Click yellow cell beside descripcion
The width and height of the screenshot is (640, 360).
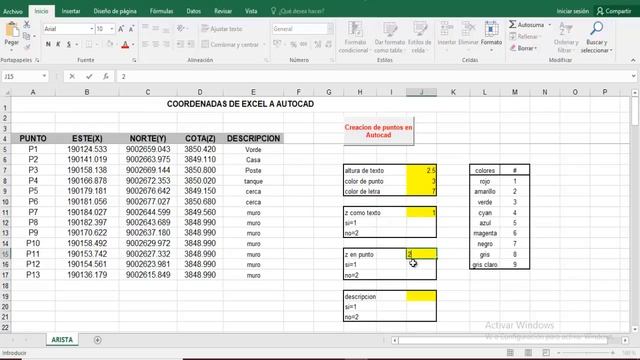tap(421, 296)
